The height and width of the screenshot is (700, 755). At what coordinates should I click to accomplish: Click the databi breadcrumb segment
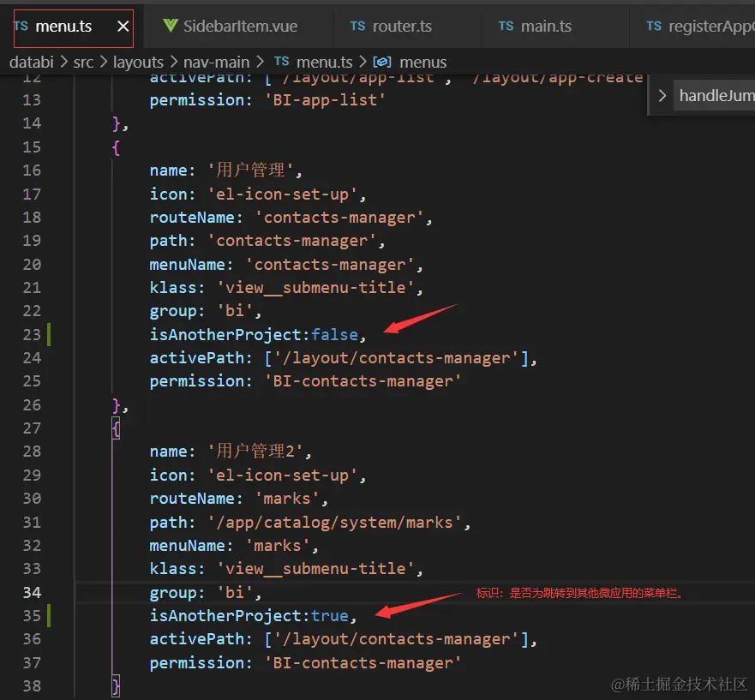pos(32,62)
